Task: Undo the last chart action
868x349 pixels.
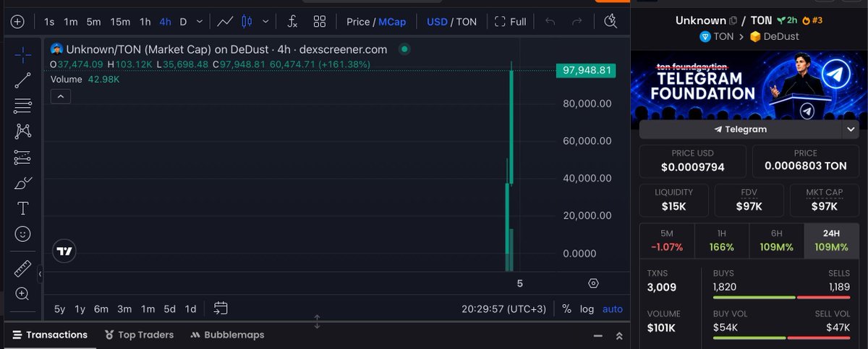Action: click(550, 22)
